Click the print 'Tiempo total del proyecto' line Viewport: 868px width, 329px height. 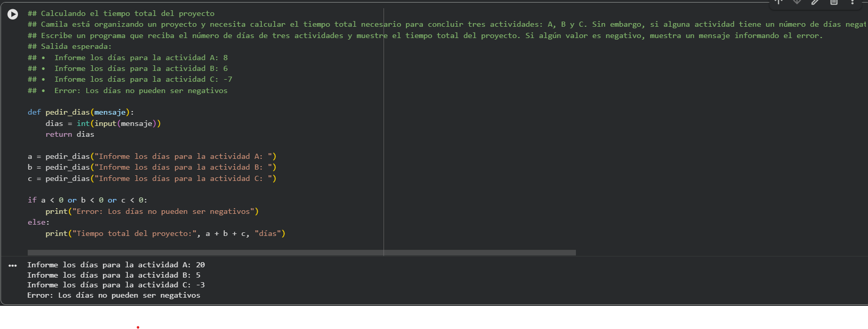pos(165,233)
